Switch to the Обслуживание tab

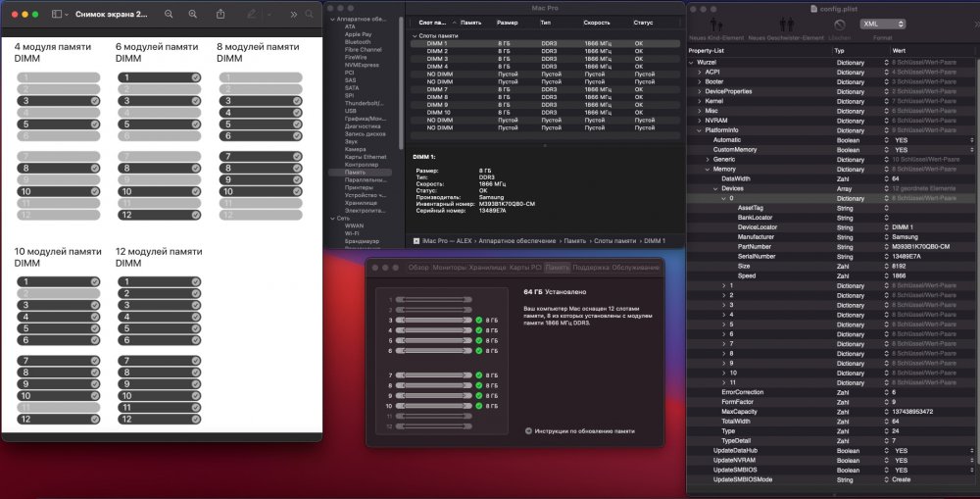click(x=635, y=268)
